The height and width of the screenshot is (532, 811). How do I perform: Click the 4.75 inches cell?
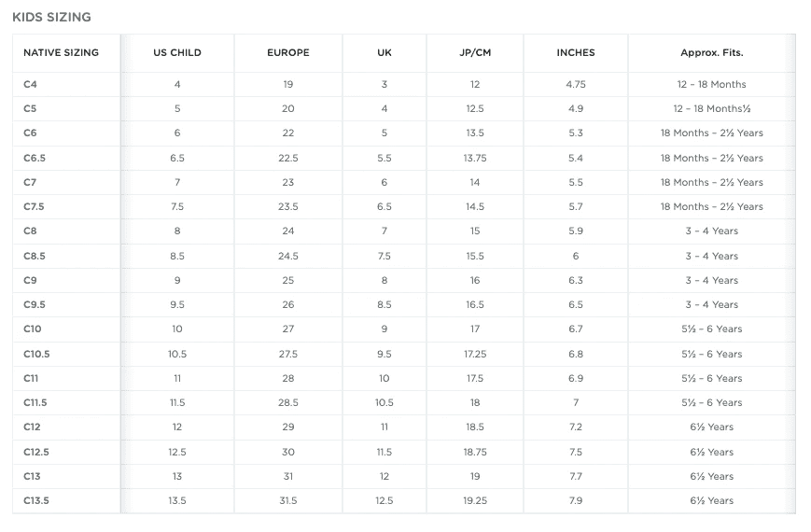pos(576,84)
